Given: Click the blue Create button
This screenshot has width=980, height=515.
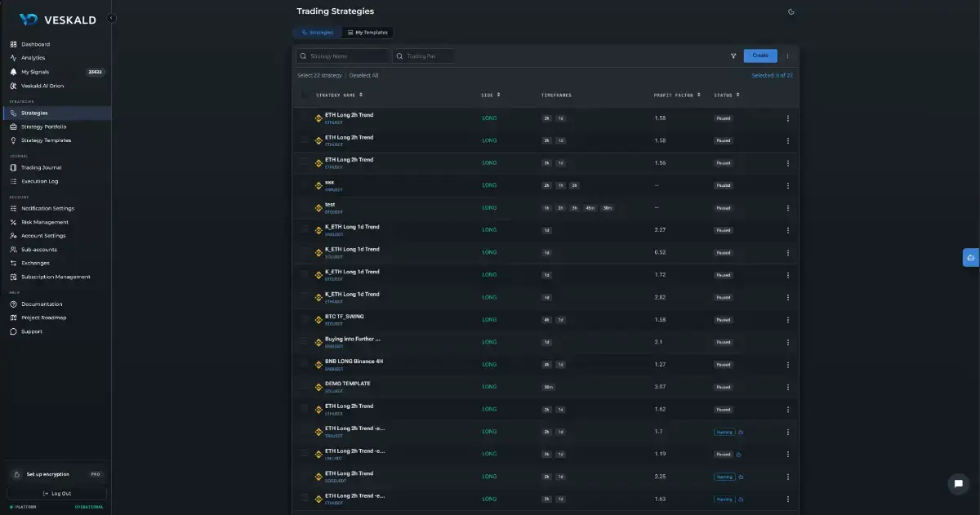Looking at the screenshot, I should point(760,55).
